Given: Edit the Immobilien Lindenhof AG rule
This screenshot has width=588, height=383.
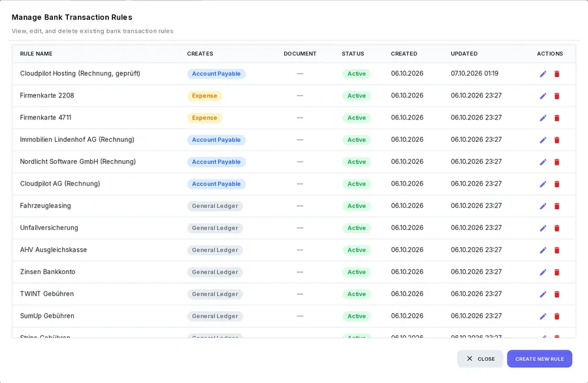Looking at the screenshot, I should pos(543,140).
